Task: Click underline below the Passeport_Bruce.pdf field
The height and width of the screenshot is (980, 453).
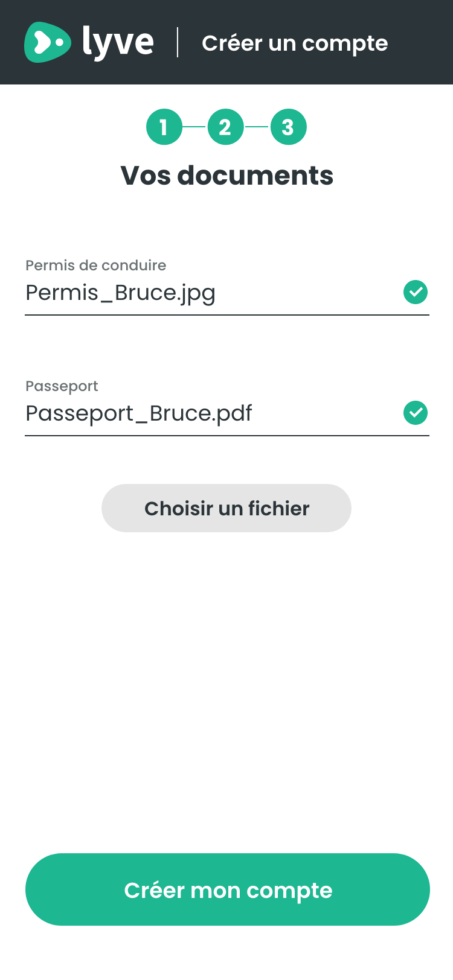Action: tap(226, 436)
